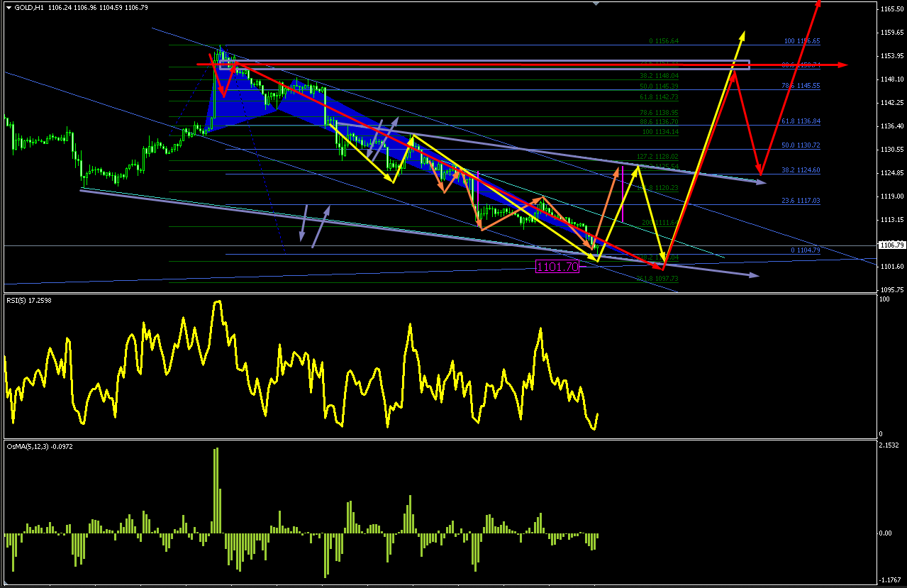Select magenta 1101.70 price label
907x588 pixels.
click(x=557, y=267)
